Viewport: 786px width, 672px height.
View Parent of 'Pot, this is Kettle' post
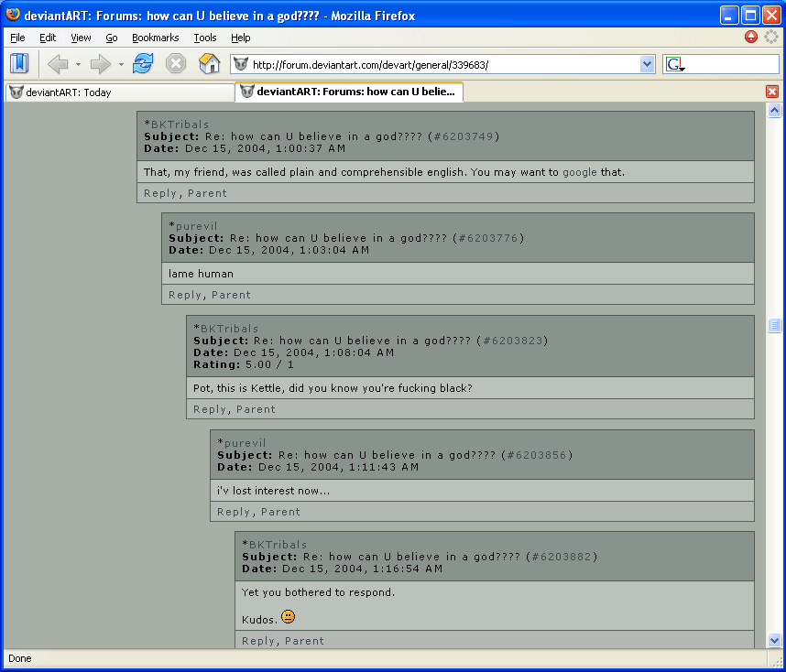tap(257, 409)
